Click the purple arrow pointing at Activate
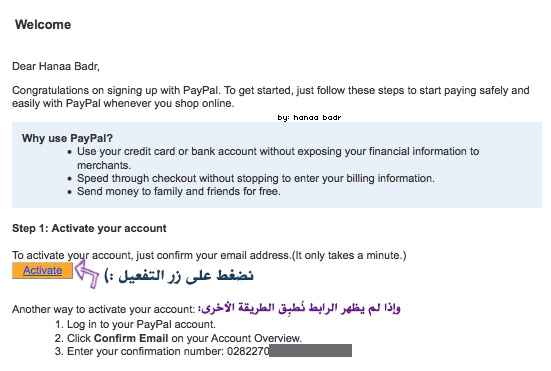This screenshot has height=371, width=551. (86, 274)
